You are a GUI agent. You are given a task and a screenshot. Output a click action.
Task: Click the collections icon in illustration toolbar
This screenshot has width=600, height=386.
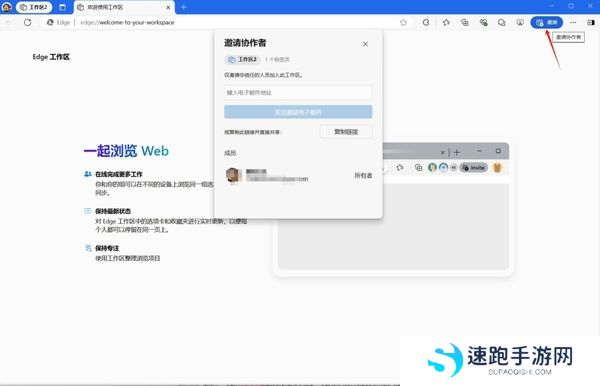click(x=419, y=168)
